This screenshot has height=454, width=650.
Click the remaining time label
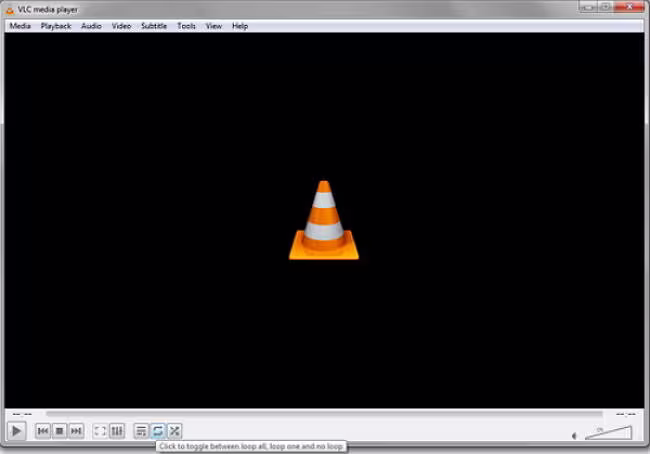tap(626, 414)
